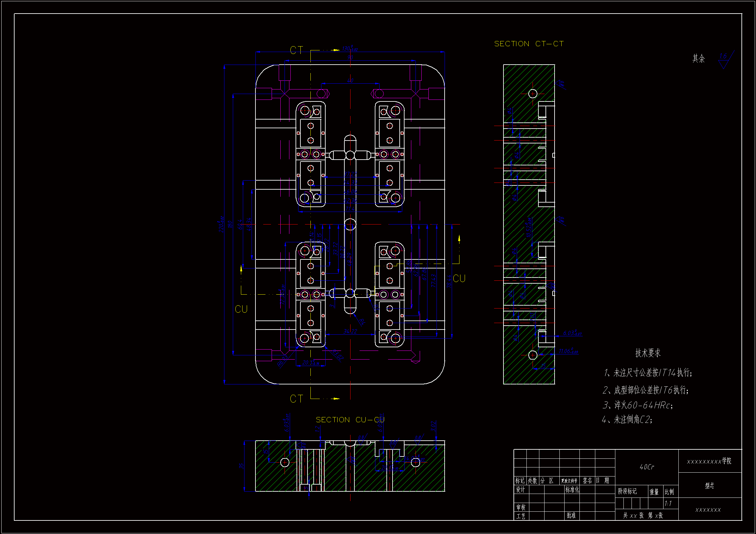Image resolution: width=756 pixels, height=534 pixels.
Task: Click the 共xx张 第x张 sheet count text
Action: click(643, 516)
